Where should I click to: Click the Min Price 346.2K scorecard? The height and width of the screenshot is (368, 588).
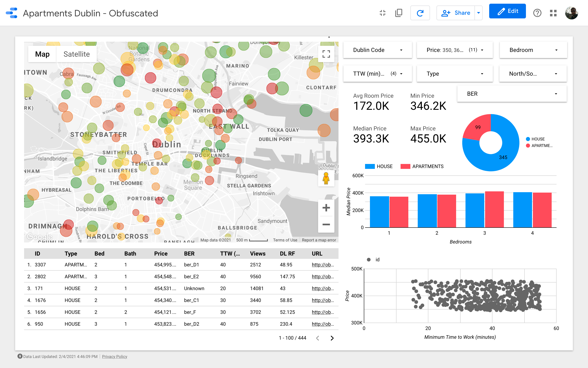click(x=428, y=102)
